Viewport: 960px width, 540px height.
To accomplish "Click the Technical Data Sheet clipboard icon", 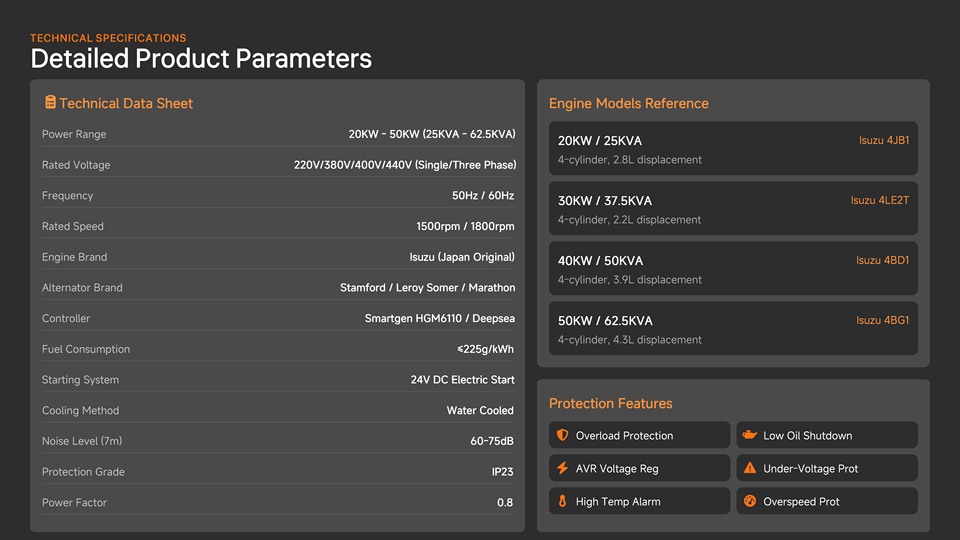I will (50, 103).
